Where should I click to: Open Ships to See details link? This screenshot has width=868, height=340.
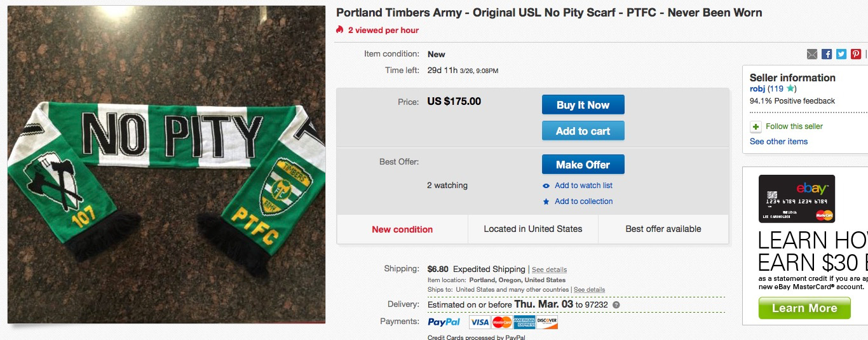pos(589,290)
